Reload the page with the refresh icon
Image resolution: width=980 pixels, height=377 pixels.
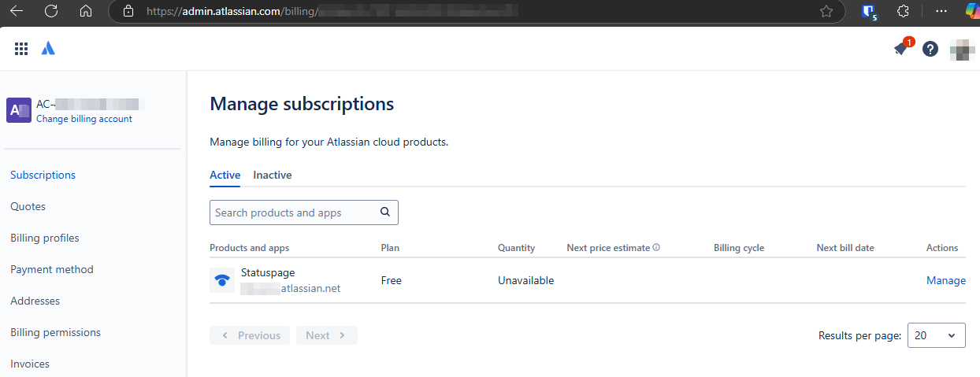point(51,11)
